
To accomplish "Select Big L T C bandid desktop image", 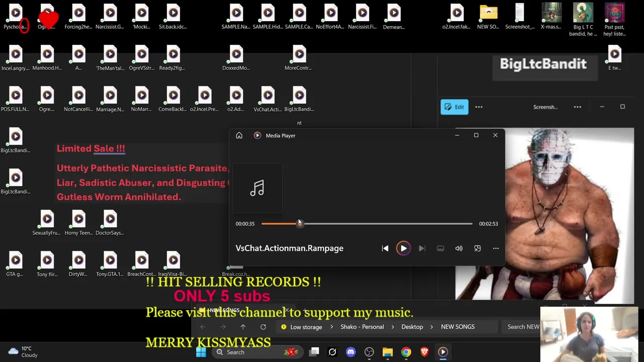I will 583,20.
